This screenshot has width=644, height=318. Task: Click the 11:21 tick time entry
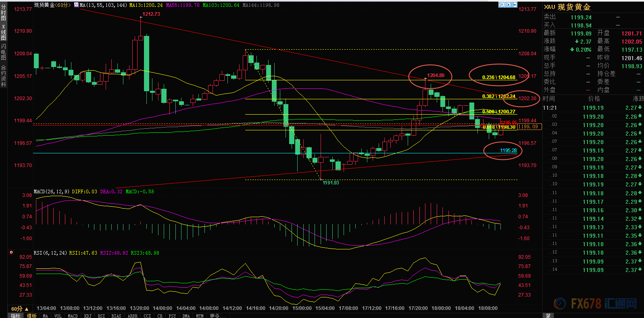[550, 108]
